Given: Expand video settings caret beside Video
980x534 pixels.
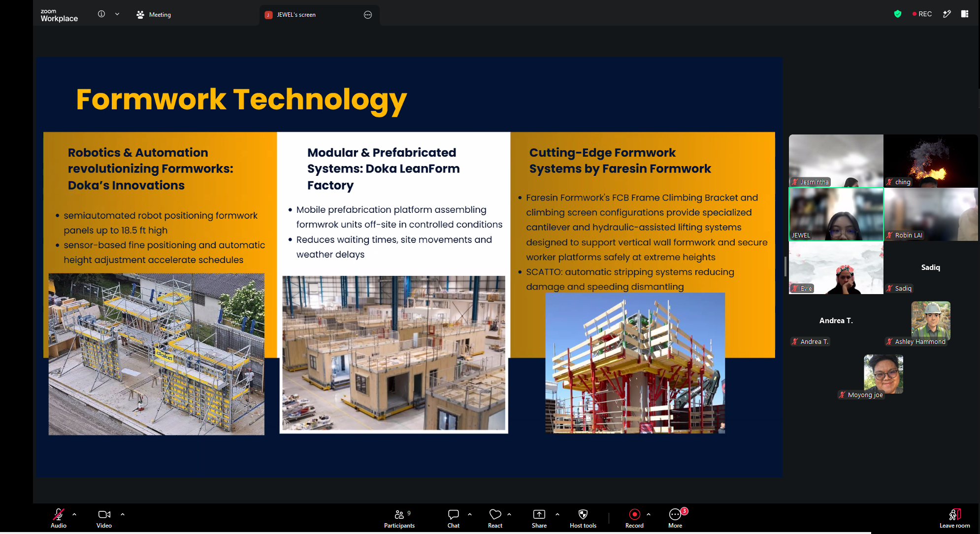Looking at the screenshot, I should 123,514.
